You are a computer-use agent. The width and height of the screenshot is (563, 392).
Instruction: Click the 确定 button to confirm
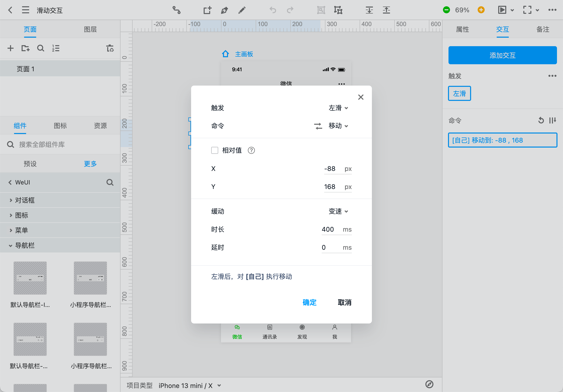pyautogui.click(x=309, y=302)
